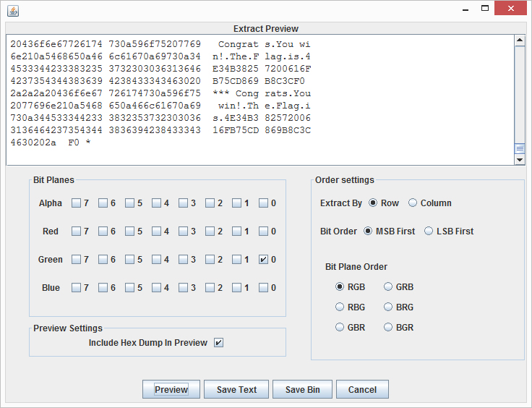532x408 pixels.
Task: Click scrollbar down arrow in Extract Preview
Action: click(519, 159)
